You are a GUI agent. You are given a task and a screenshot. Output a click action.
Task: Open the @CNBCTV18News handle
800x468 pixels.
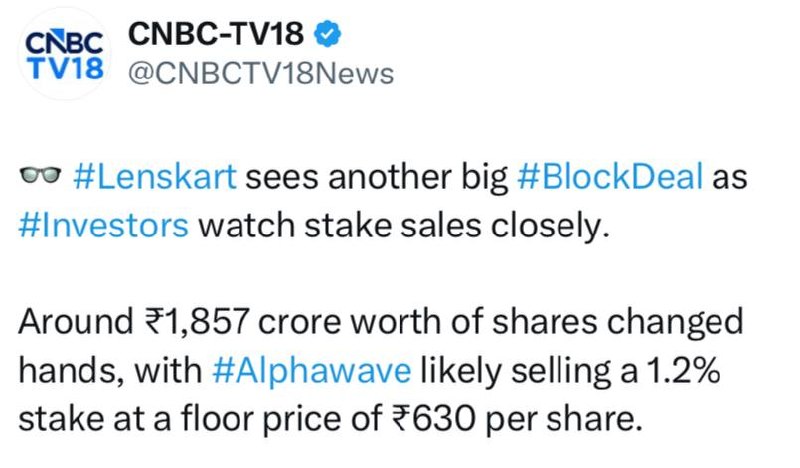[x=261, y=73]
